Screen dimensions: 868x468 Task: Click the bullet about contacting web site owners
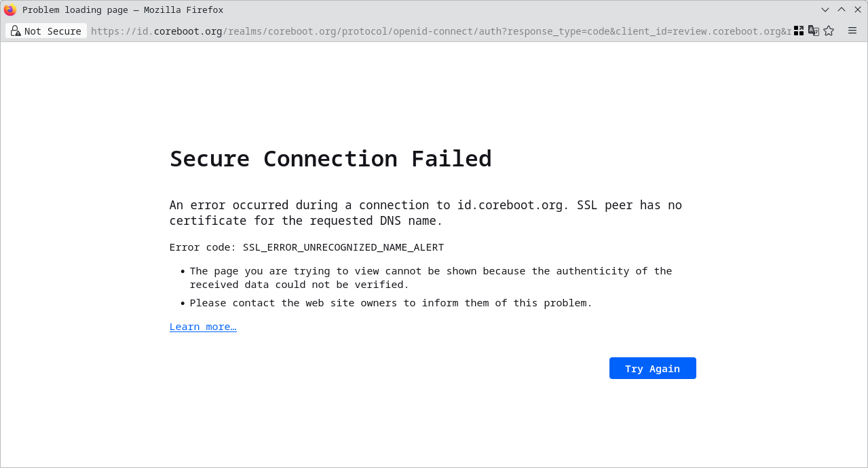(391, 303)
